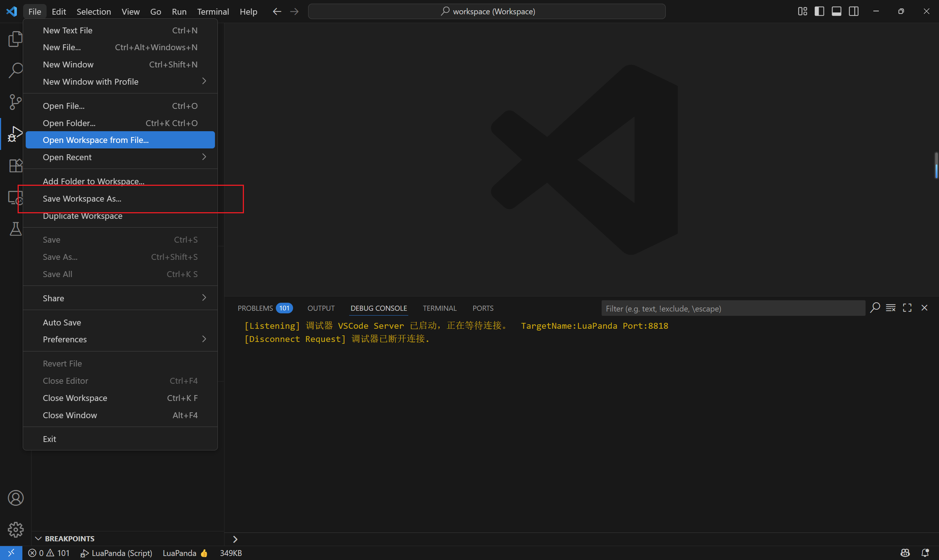Switch to the Terminal tab
Viewport: 939px width, 560px height.
439,308
